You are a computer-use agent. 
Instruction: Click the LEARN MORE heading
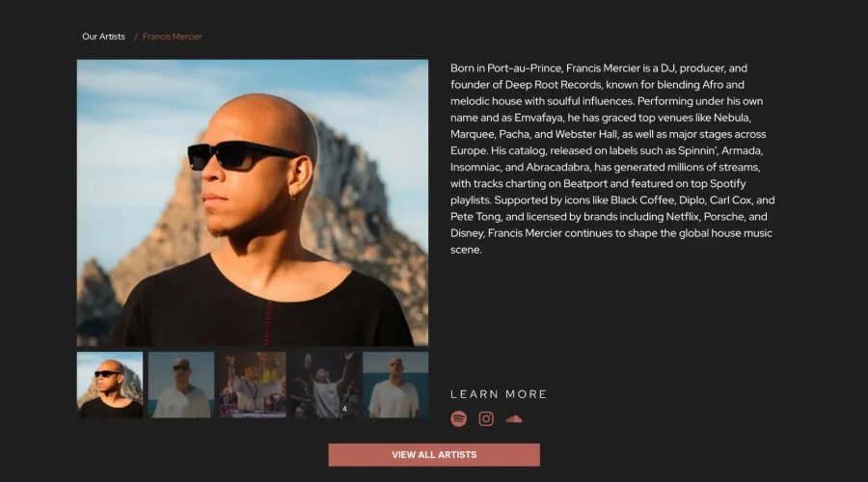(499, 394)
